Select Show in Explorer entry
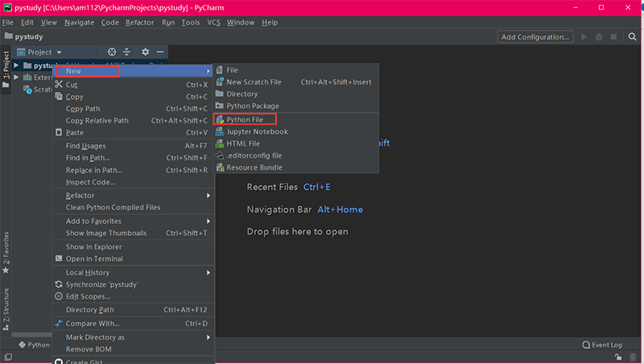 coord(133,246)
